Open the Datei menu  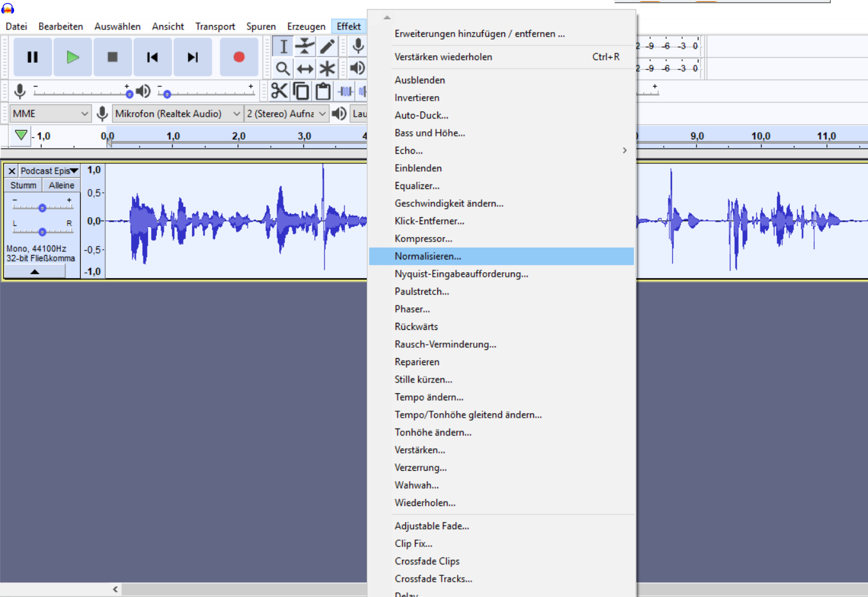pyautogui.click(x=17, y=26)
